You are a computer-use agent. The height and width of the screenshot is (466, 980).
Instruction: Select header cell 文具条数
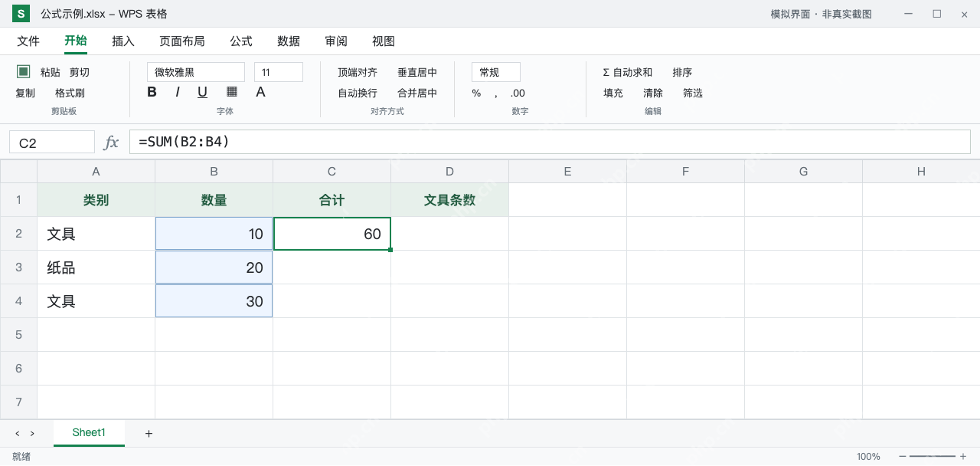450,200
